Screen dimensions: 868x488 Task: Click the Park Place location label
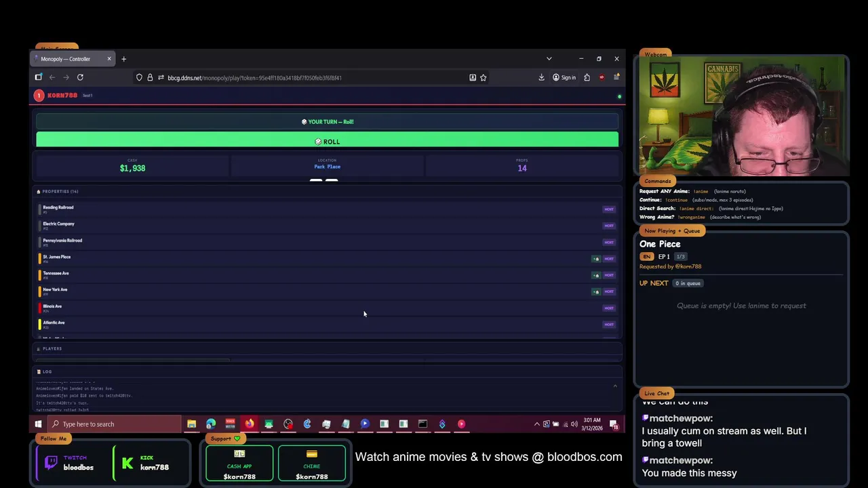(x=327, y=167)
